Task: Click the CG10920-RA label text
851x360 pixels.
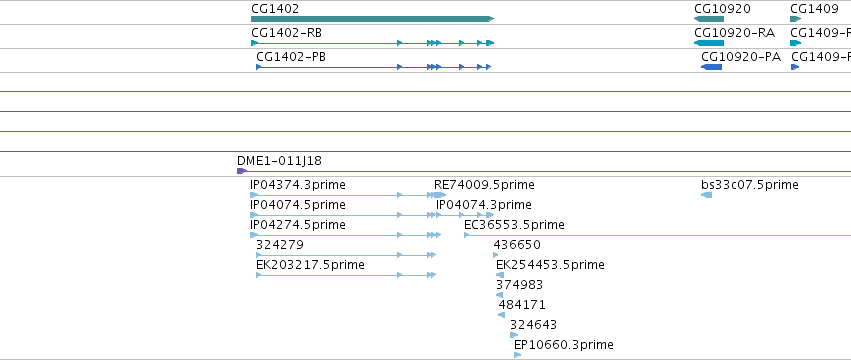Action: point(734,33)
